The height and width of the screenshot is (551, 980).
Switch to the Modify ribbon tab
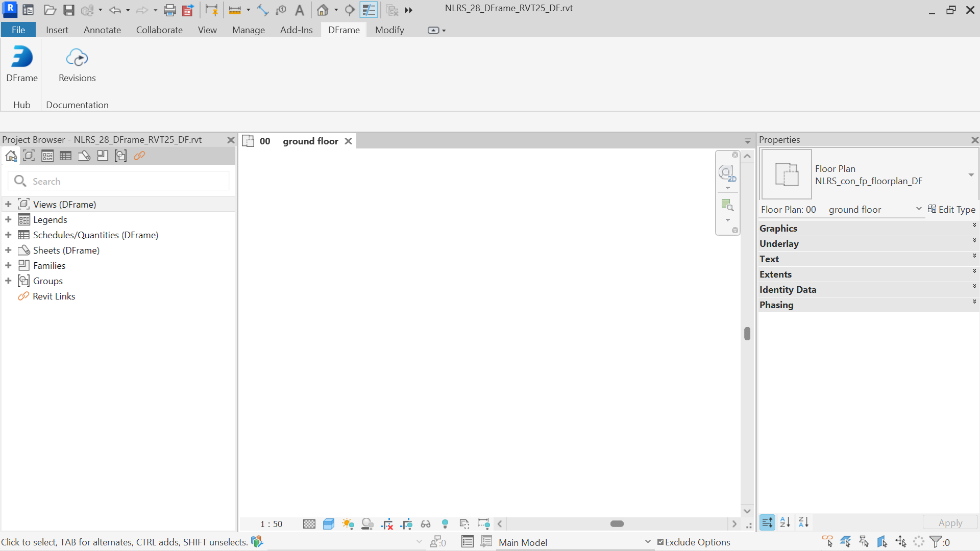389,30
